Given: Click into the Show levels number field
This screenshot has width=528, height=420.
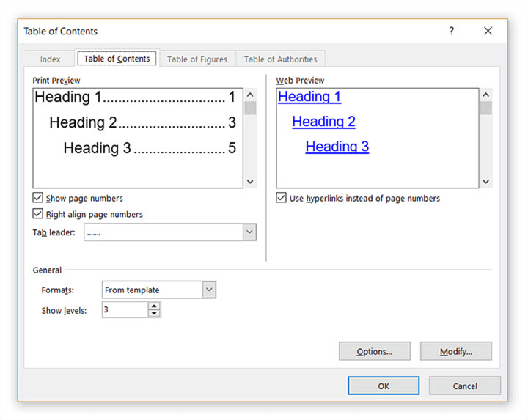Looking at the screenshot, I should [x=125, y=309].
